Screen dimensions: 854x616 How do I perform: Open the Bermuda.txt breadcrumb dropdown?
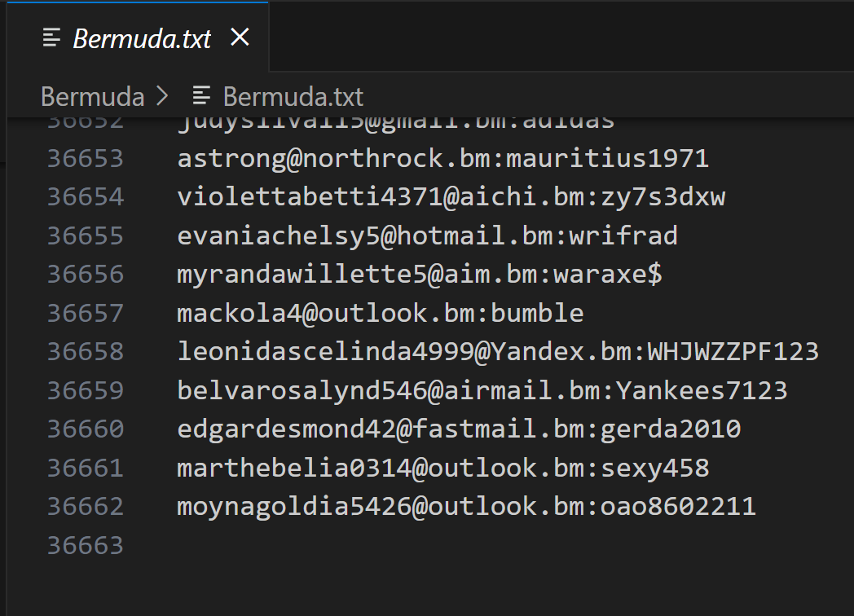[293, 97]
